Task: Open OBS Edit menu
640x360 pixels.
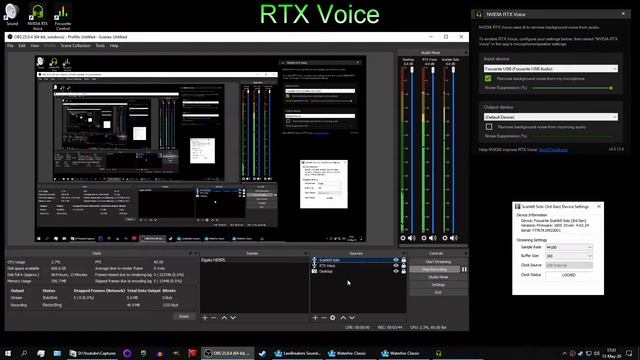Action: (x=22, y=46)
